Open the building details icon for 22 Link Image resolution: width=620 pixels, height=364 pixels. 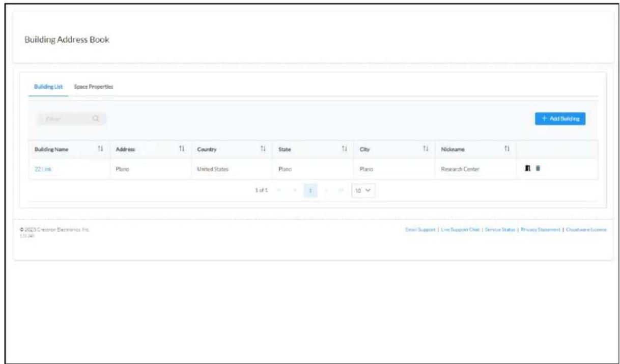point(528,169)
